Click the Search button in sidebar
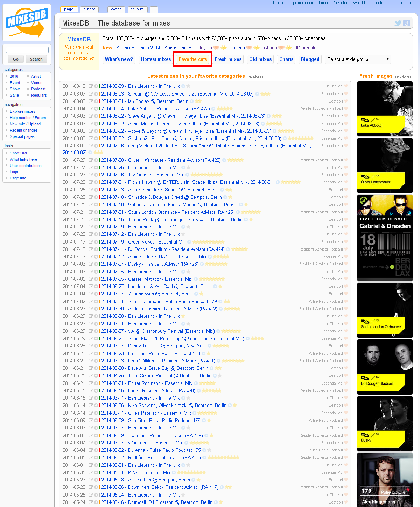 (x=36, y=59)
